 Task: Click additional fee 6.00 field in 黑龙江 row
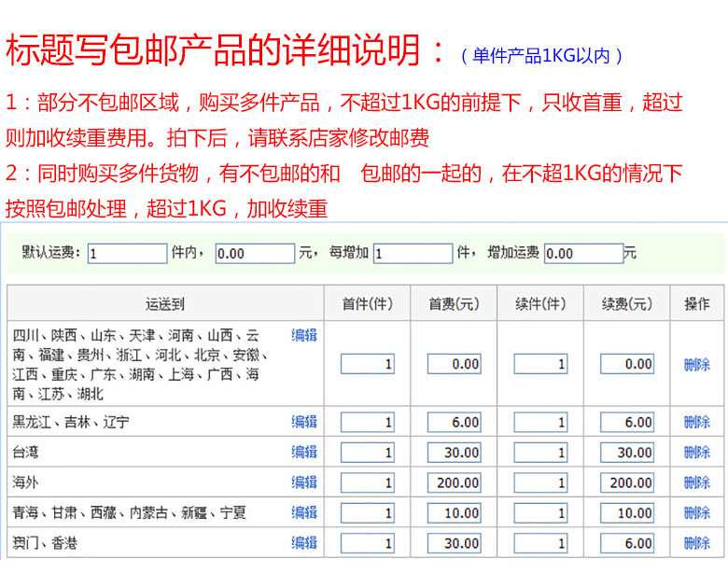tap(627, 422)
